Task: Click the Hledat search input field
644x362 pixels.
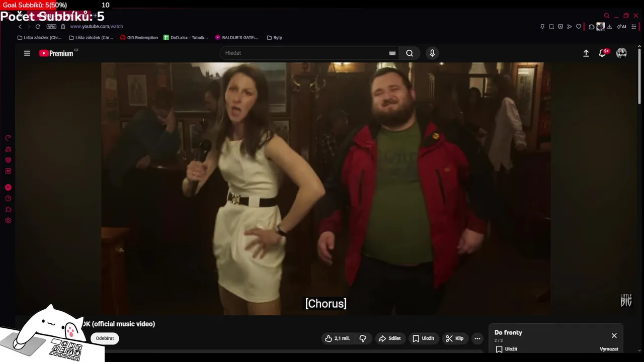Action: click(304, 53)
